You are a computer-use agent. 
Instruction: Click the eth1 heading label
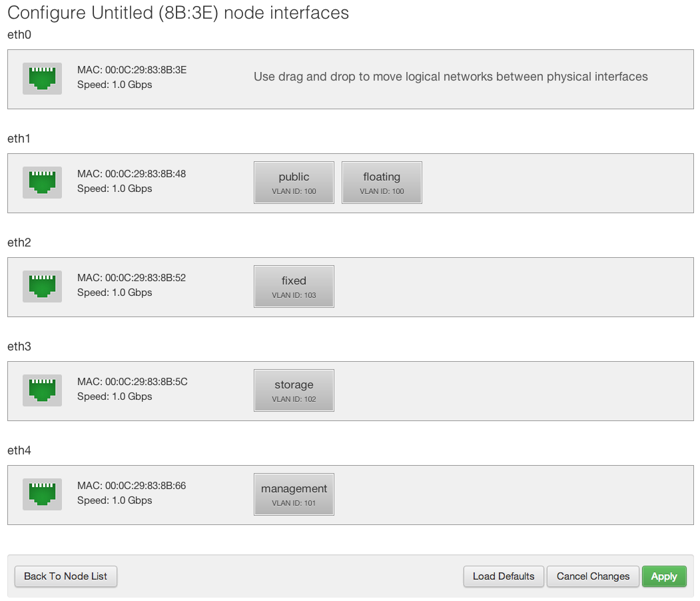[19, 139]
